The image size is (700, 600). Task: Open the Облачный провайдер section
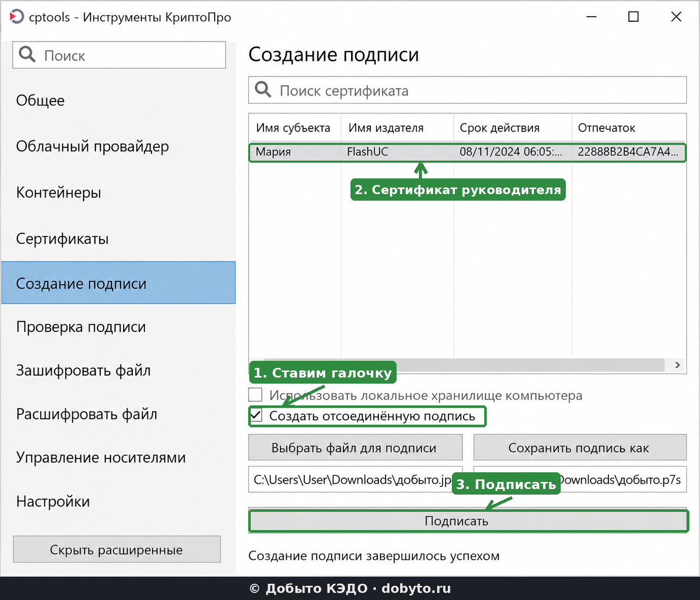pyautogui.click(x=119, y=146)
